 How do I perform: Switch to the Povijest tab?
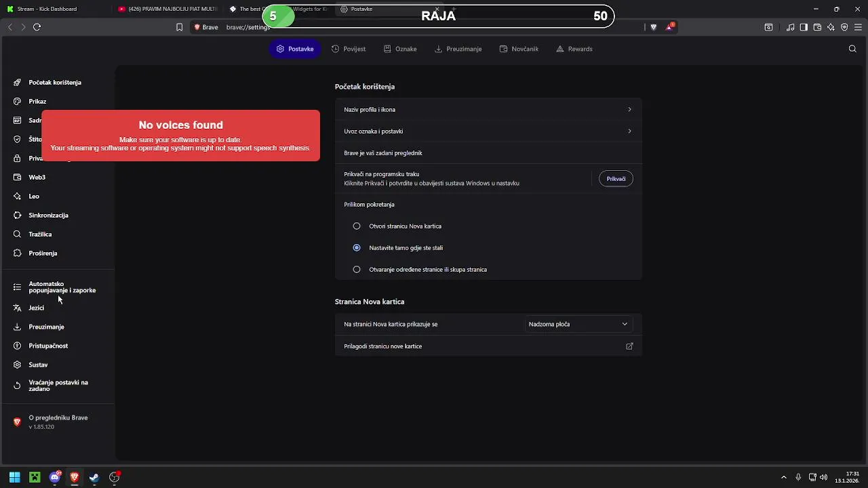point(349,49)
